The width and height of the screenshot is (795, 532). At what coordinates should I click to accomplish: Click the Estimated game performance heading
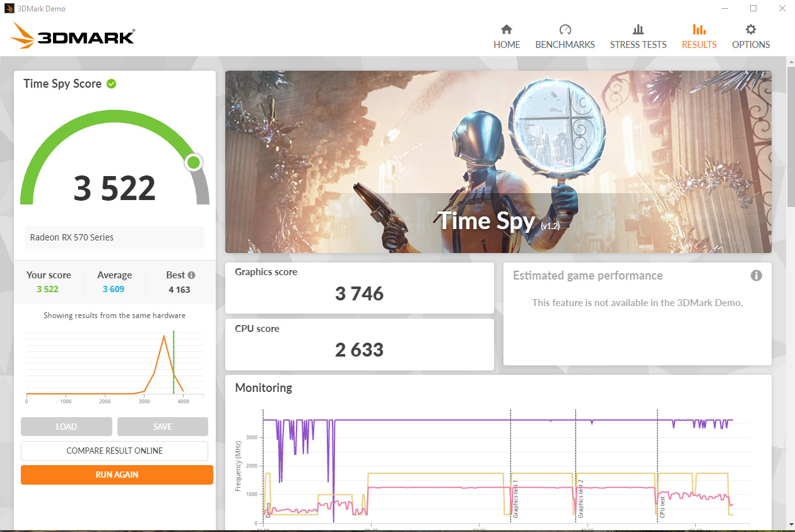click(x=588, y=276)
